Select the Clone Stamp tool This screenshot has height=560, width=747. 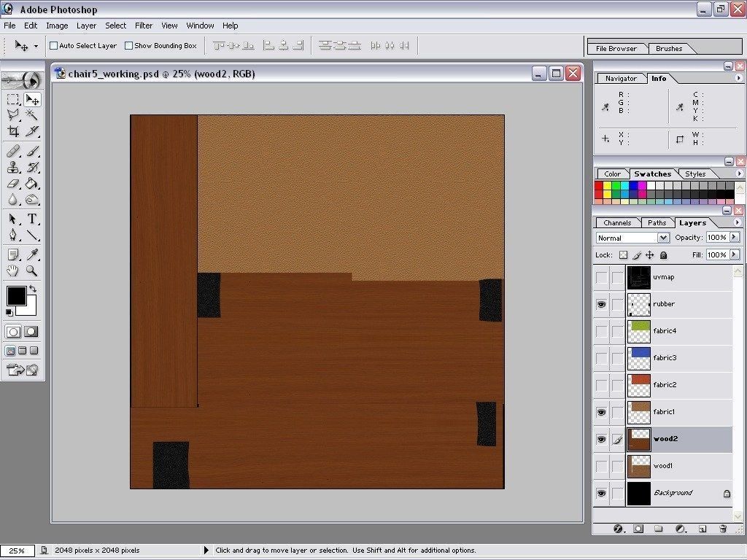click(x=13, y=167)
